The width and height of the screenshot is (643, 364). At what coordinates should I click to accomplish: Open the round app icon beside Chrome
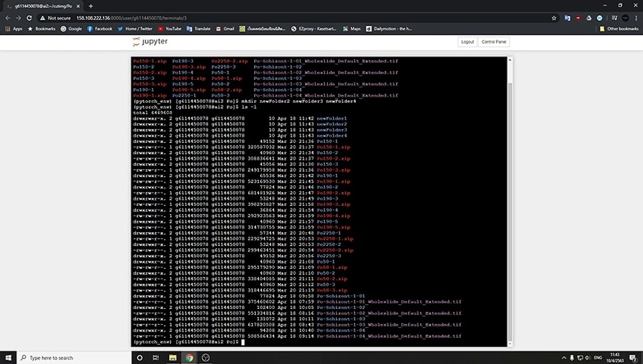[205, 357]
